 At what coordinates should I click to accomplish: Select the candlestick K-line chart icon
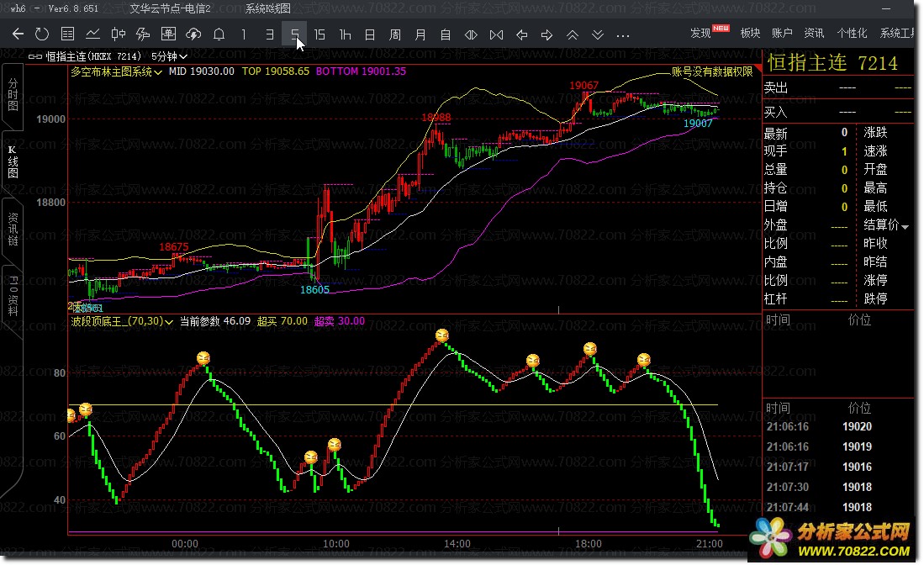click(118, 34)
